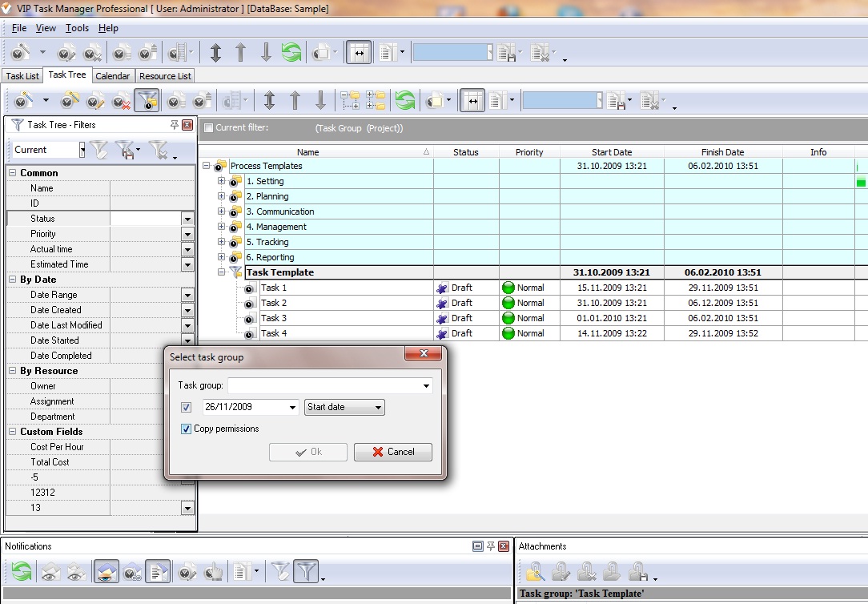Screen dimensions: 868x604
Task: Click the refresh icon in Notifications panel
Action: 22,572
